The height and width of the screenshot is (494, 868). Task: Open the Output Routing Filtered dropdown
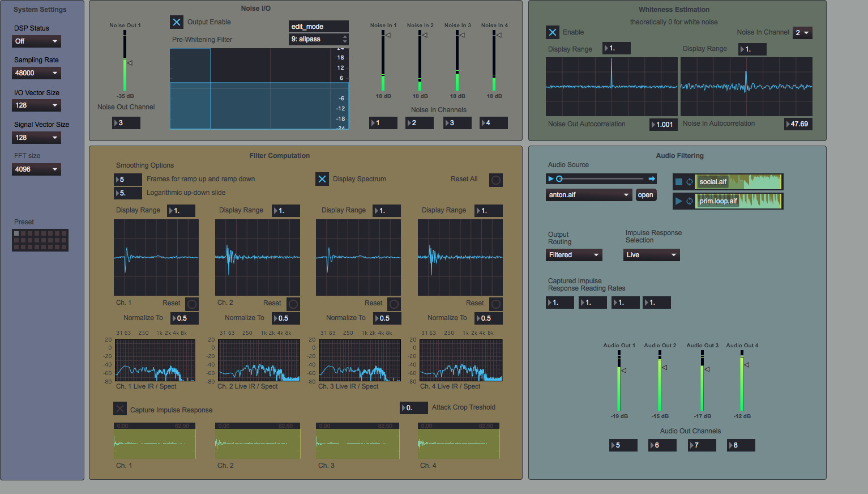[574, 255]
